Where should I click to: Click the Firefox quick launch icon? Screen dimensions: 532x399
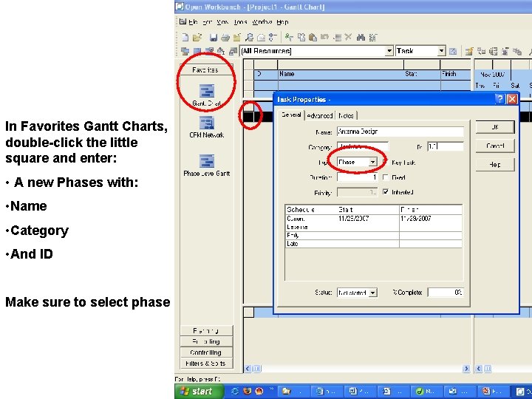(x=247, y=391)
